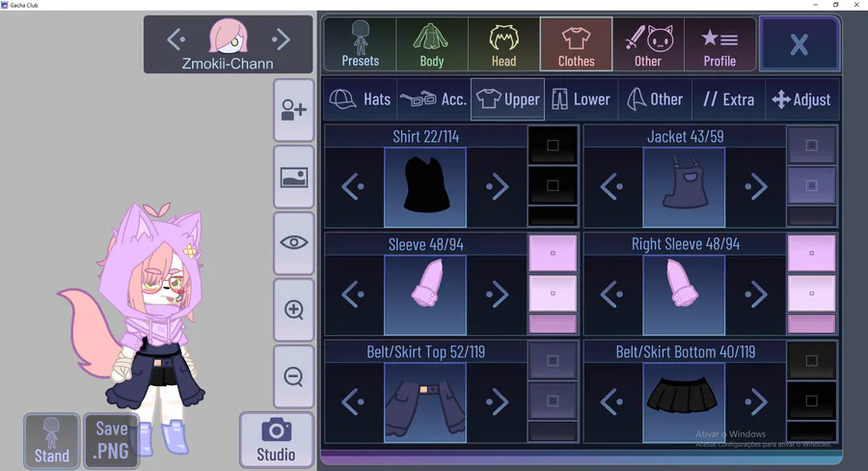
Task: Pick the second Belt/Skirt Bottom color swatch
Action: [811, 401]
